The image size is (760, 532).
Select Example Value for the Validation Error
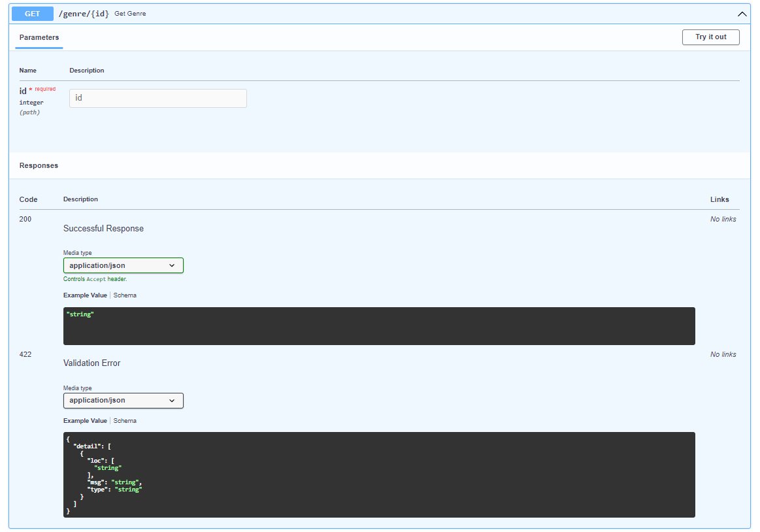click(85, 421)
